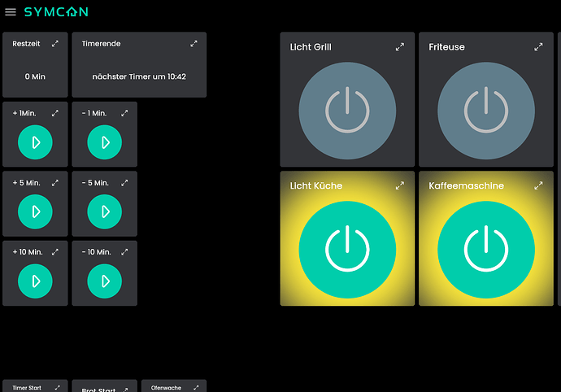Viewport: 561px width, 392px height.
Task: Click the Symcon logo
Action: coord(56,12)
